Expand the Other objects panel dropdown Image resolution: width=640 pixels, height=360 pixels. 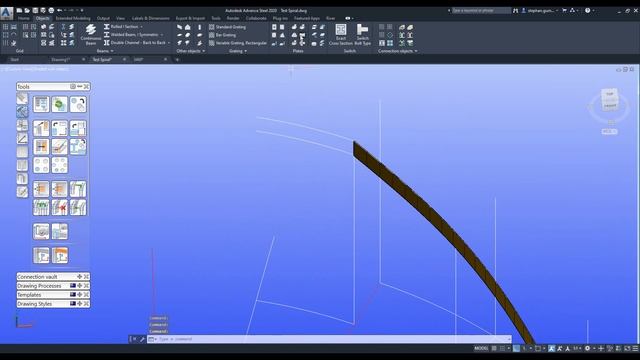pos(191,51)
